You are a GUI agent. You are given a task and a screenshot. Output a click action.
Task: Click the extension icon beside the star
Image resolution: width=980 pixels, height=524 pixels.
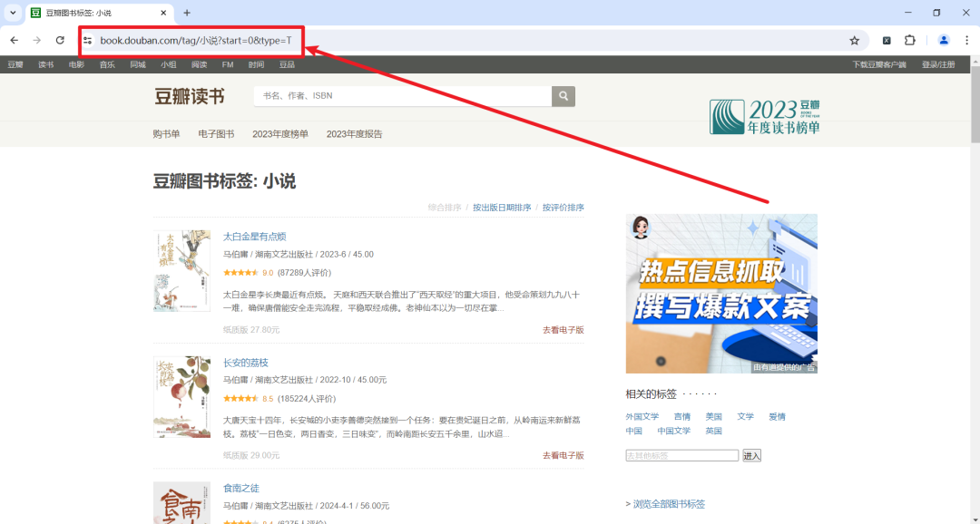tap(887, 41)
